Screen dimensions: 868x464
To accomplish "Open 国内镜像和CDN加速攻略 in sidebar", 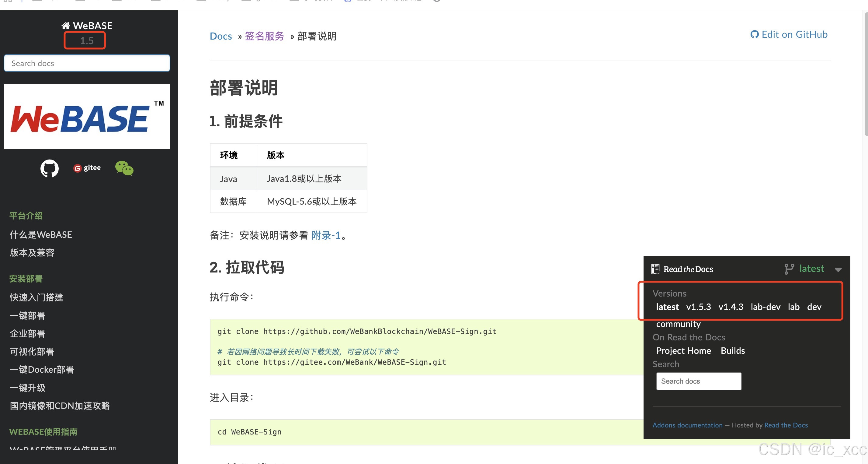I will [x=60, y=406].
